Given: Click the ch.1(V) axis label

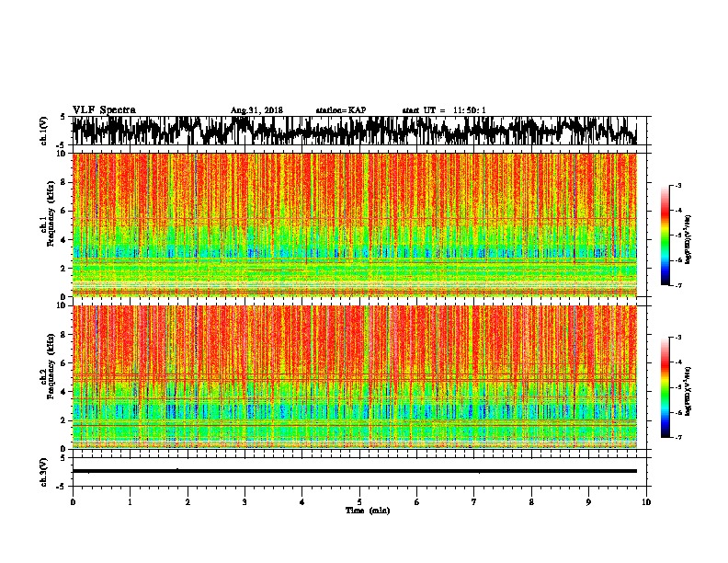Looking at the screenshot, I should pyautogui.click(x=43, y=131).
